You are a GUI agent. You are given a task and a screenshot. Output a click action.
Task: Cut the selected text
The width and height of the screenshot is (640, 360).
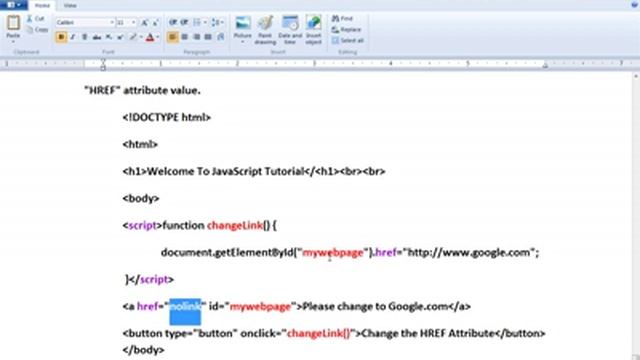[x=36, y=19]
